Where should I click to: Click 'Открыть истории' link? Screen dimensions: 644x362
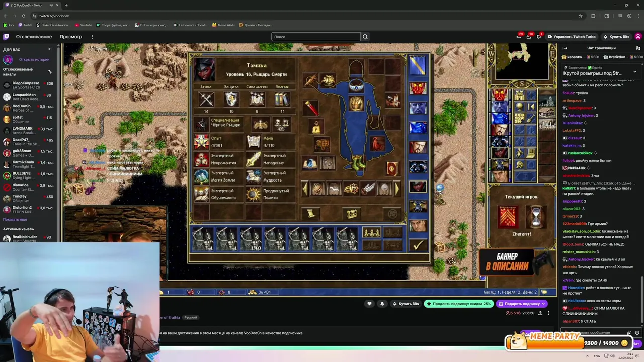point(34,59)
